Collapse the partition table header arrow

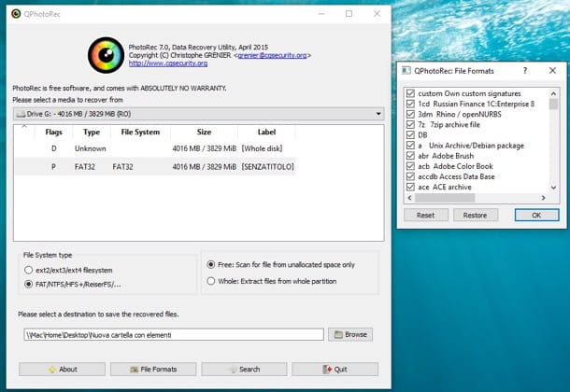tap(24, 127)
